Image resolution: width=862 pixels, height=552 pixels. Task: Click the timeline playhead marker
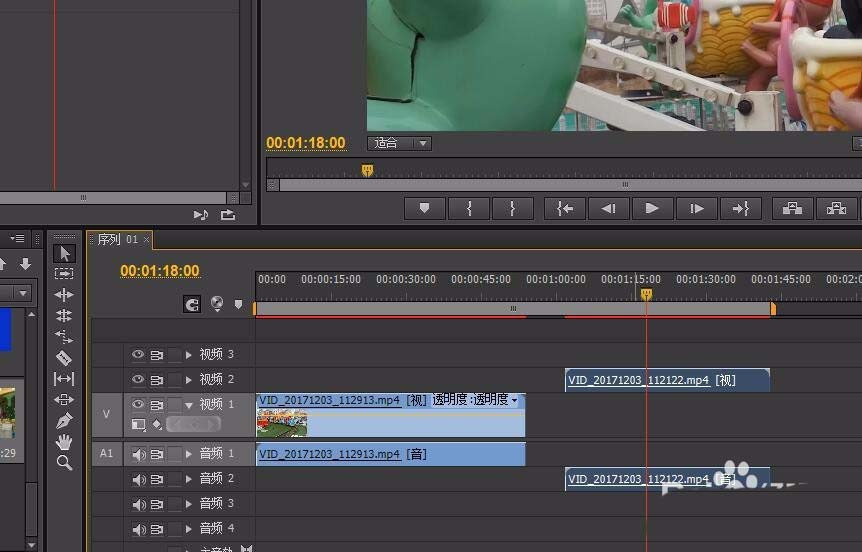pos(646,294)
